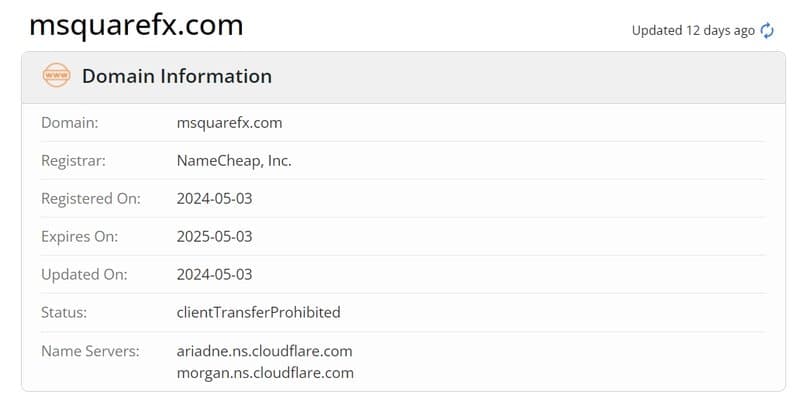The width and height of the screenshot is (800, 395).
Task: Click the Expires On date 2025-05-03
Action: pyautogui.click(x=214, y=237)
